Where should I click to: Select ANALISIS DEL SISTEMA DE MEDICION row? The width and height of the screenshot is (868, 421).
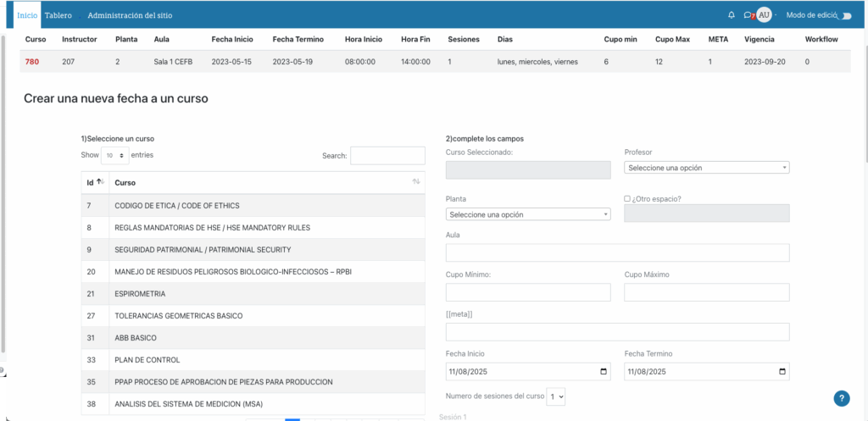253,404
